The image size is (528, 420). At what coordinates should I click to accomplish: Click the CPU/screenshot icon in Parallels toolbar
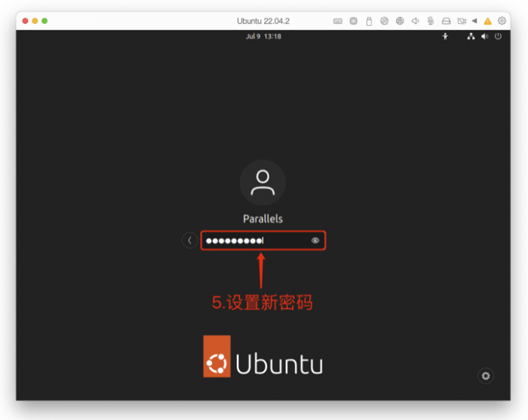353,21
